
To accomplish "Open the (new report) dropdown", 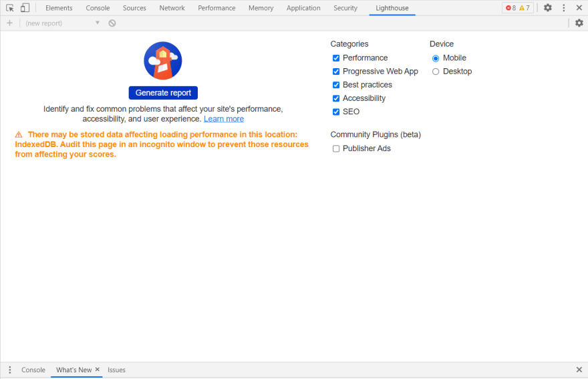I will click(62, 23).
